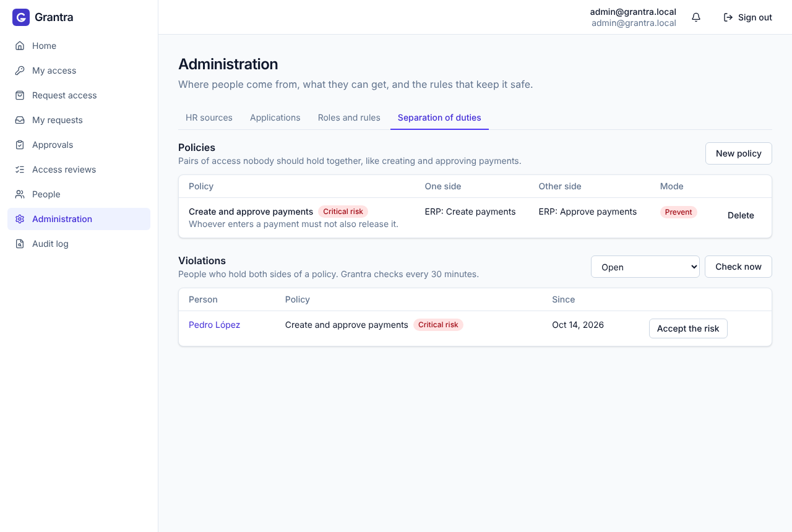Image resolution: width=792 pixels, height=532 pixels.
Task: Open the My requests label
Action: coord(58,120)
